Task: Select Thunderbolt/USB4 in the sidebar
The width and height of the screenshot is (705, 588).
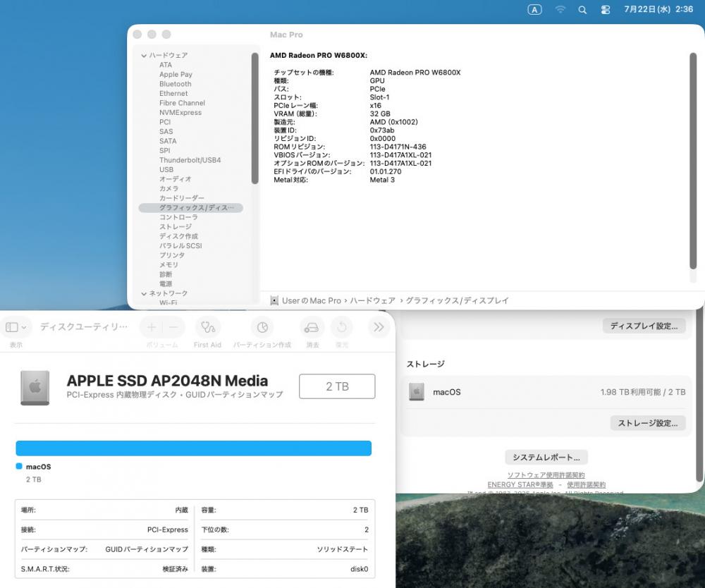Action: [x=190, y=160]
